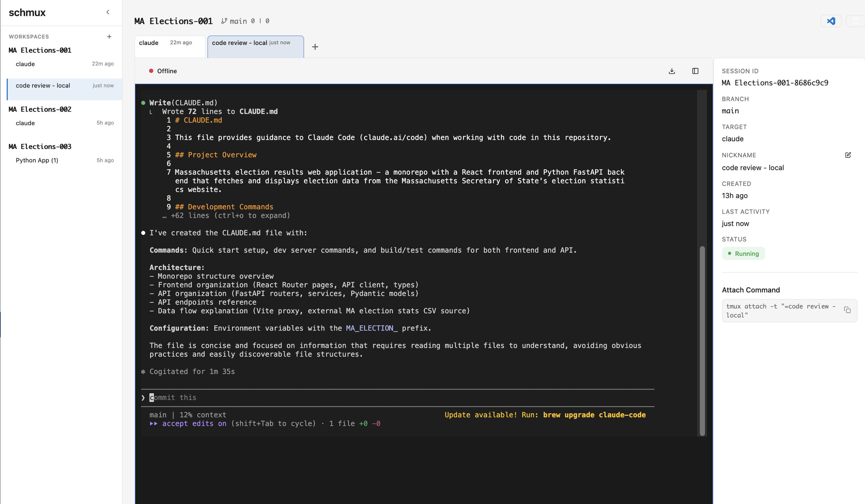Viewport: 865px width, 504px height.
Task: Add a new session tab
Action: (x=315, y=47)
